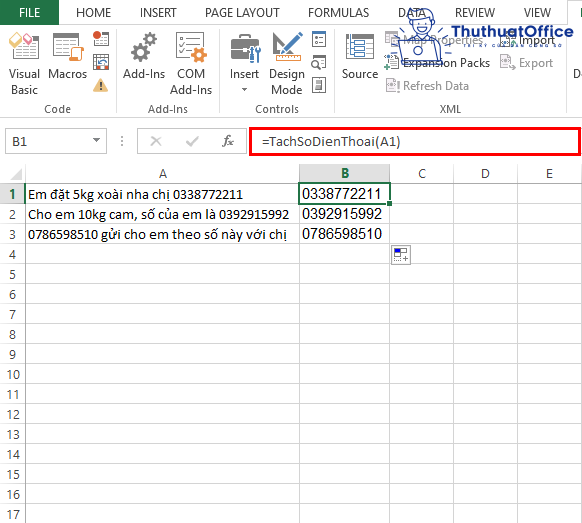Screen dimensions: 582x523
Task: Open the Add-Ins manager
Action: tap(144, 56)
